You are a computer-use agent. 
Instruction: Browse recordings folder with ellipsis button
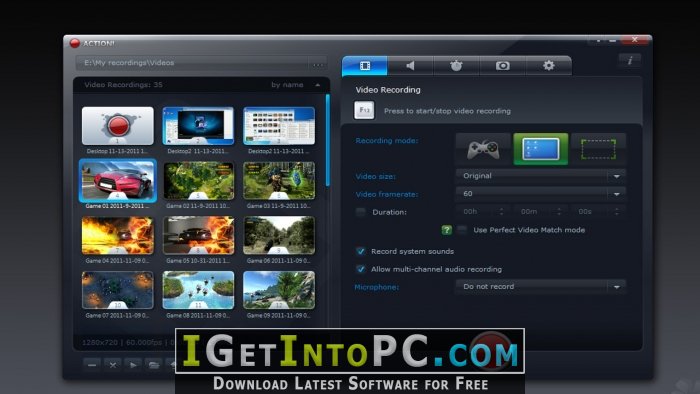pos(318,64)
